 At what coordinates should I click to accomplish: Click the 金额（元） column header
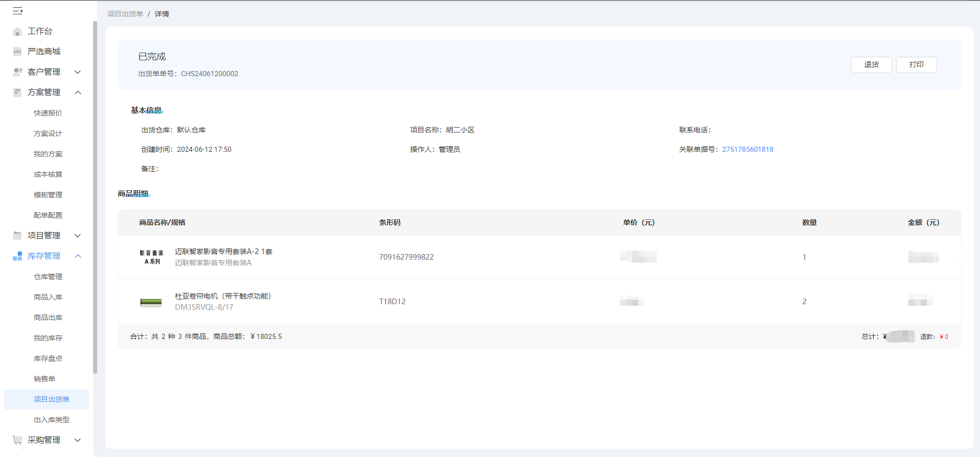coord(924,222)
